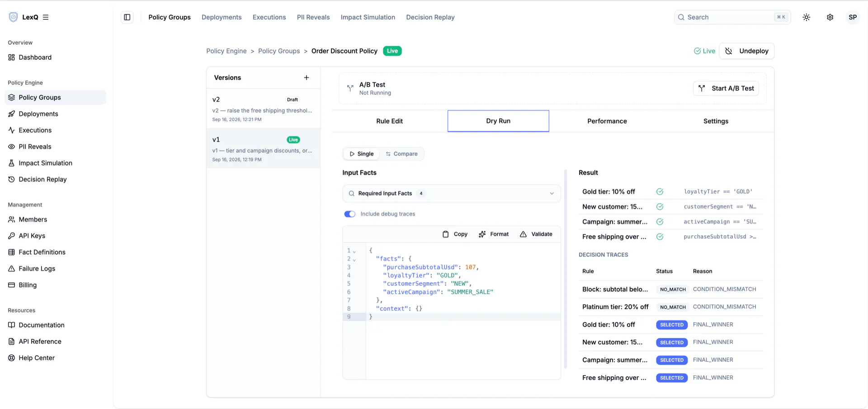
Task: Go to PII Reveals in top navigation
Action: [x=313, y=17]
